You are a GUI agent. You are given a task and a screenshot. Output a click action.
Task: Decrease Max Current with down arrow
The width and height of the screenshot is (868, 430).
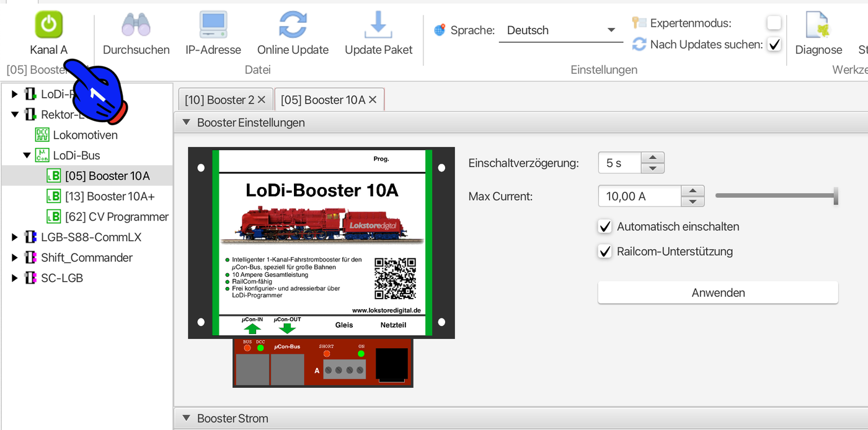click(x=693, y=201)
